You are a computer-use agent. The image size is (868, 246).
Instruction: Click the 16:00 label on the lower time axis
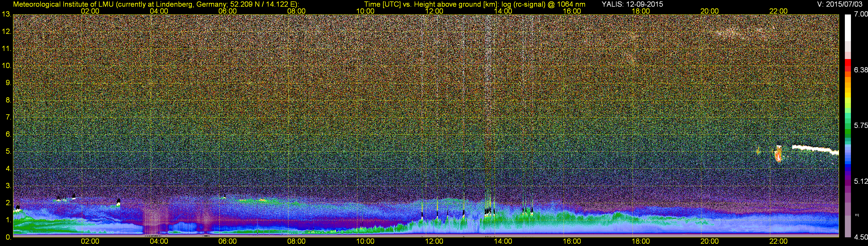(x=572, y=242)
